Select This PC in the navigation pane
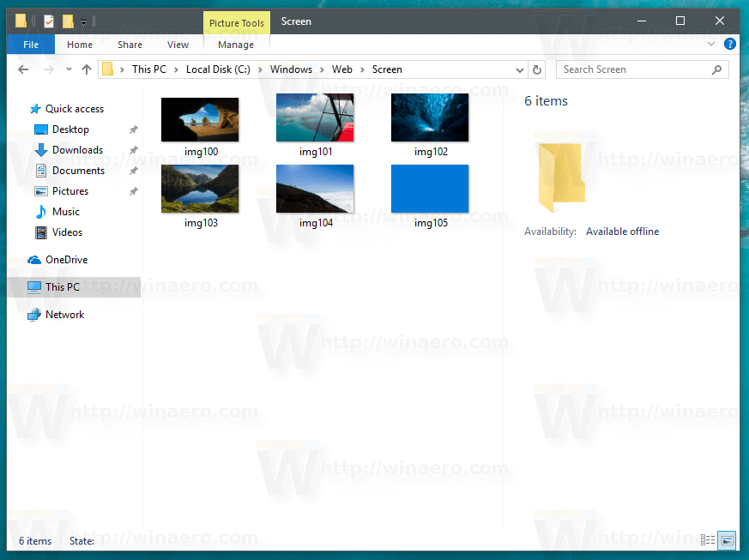749x560 pixels. pos(74,287)
